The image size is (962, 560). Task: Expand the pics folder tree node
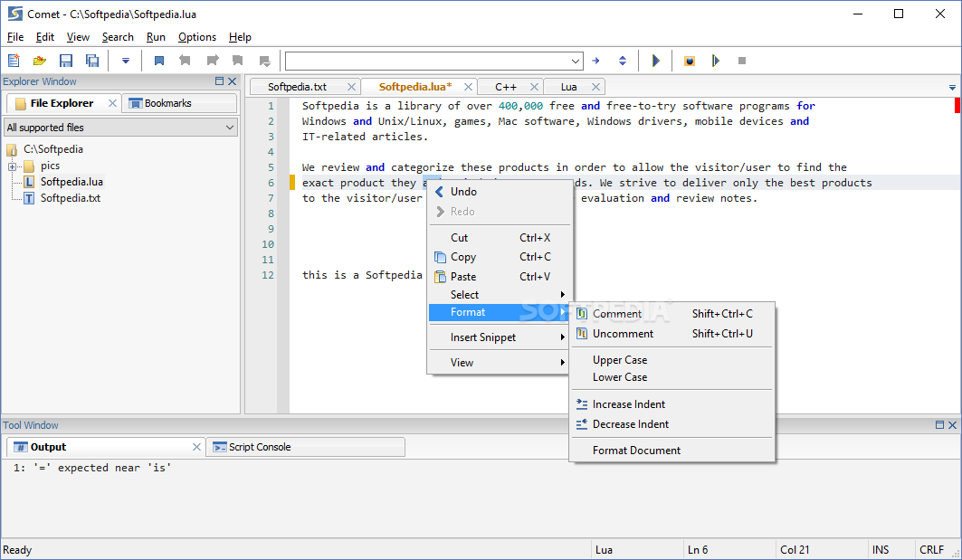12,166
